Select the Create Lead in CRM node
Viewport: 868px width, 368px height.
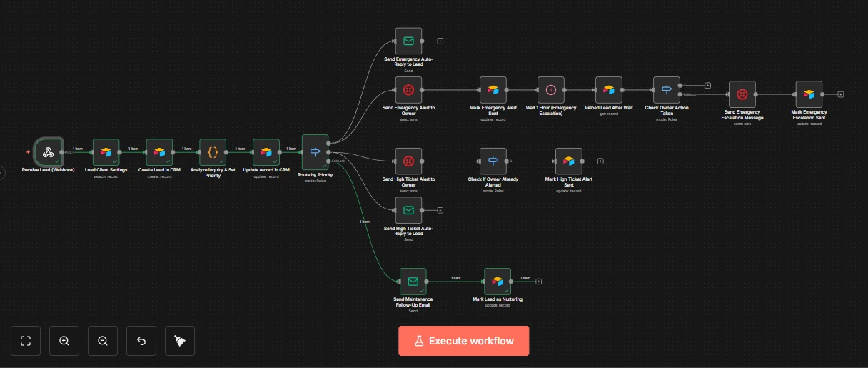click(x=159, y=152)
